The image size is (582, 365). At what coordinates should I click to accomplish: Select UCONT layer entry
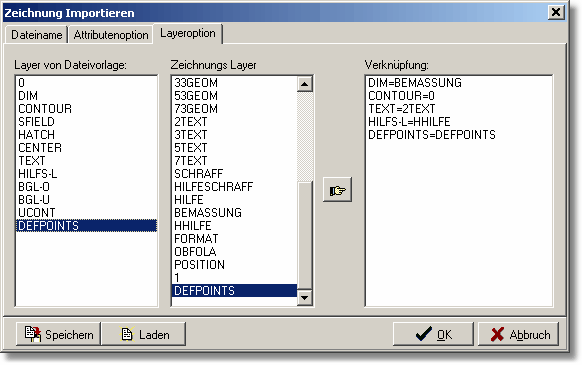[x=86, y=213]
